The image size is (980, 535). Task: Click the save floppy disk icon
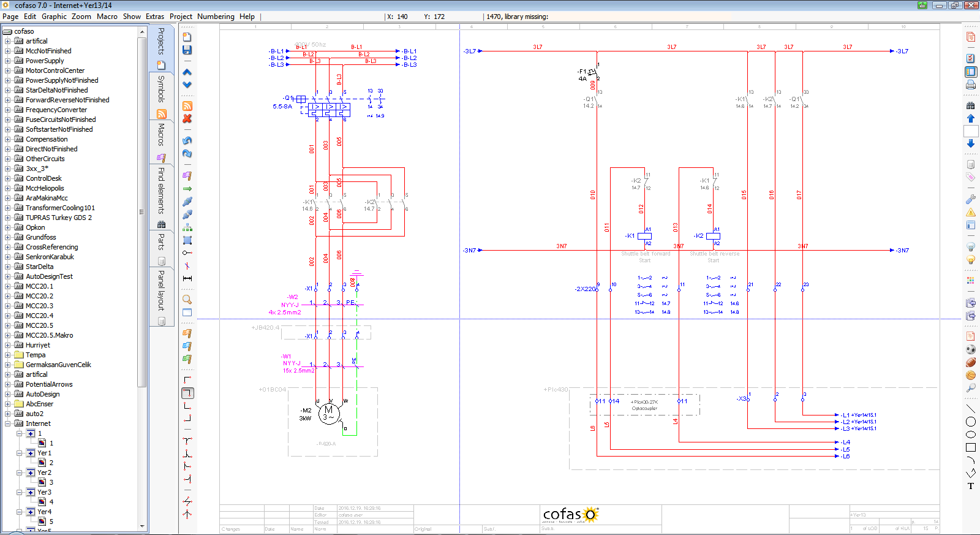click(187, 50)
